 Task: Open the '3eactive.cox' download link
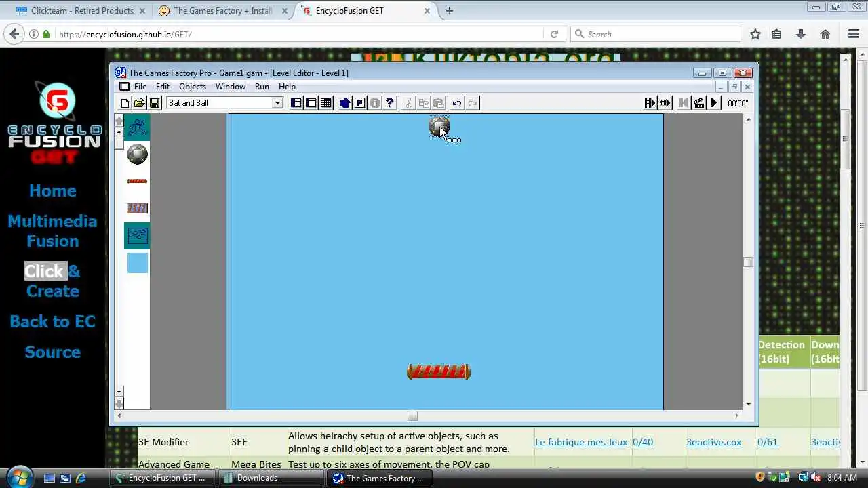pyautogui.click(x=713, y=442)
